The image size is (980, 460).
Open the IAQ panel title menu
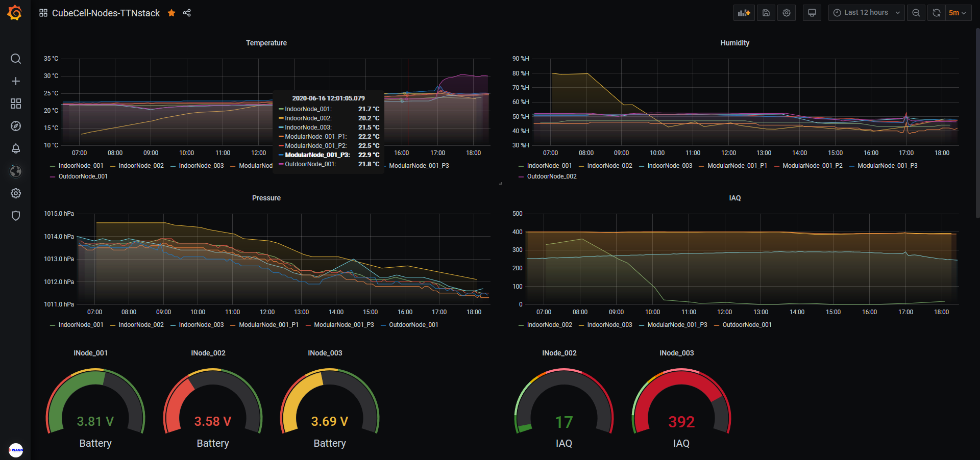[x=734, y=198]
